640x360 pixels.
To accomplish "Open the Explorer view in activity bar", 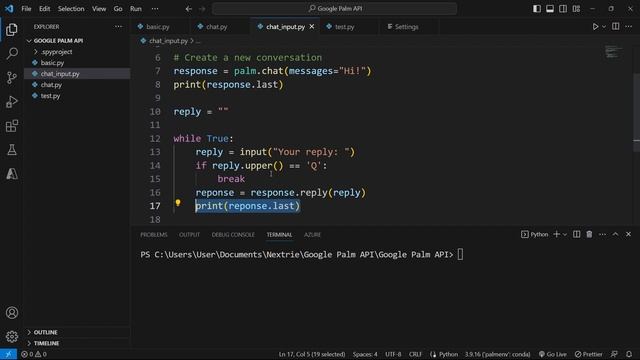I will coord(12,29).
